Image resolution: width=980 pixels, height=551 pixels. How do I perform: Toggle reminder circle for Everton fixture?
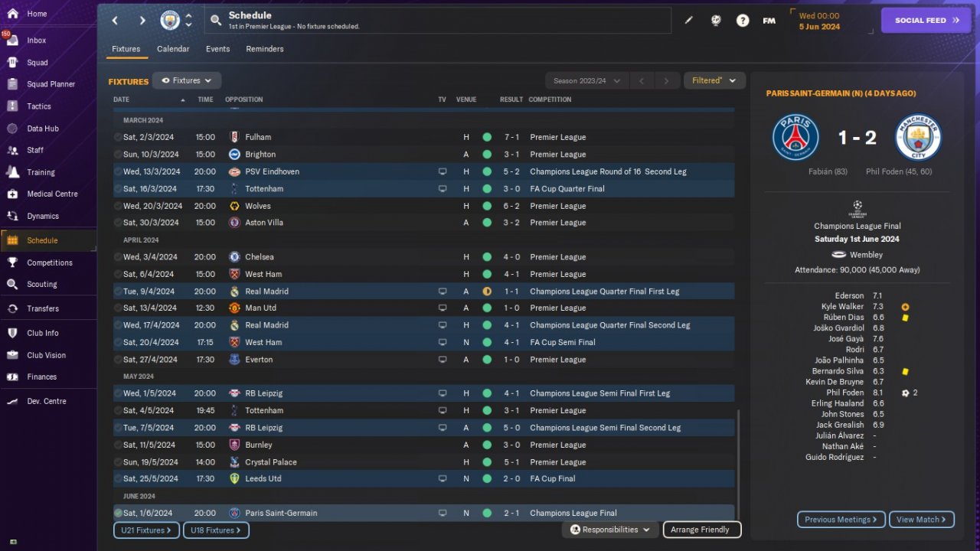[x=118, y=360]
